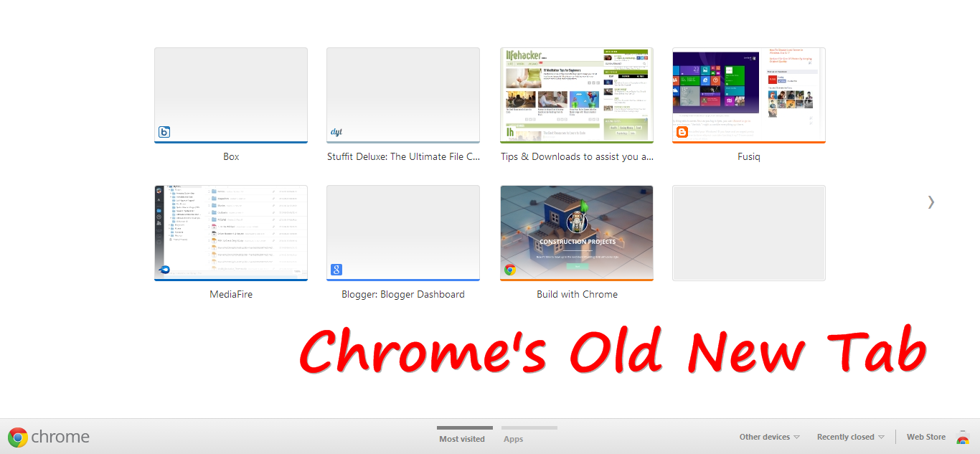Click the Chrome favicon on Build with Chrome thumbnail
This screenshot has width=980, height=454.
coord(509,269)
